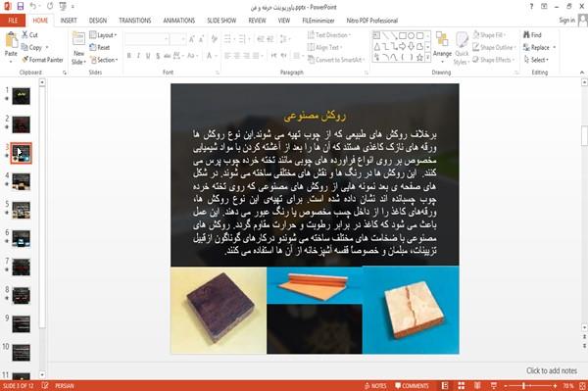Open the Nitro PDF Professional tab
Viewport: 588px width, 391px height.
(372, 21)
